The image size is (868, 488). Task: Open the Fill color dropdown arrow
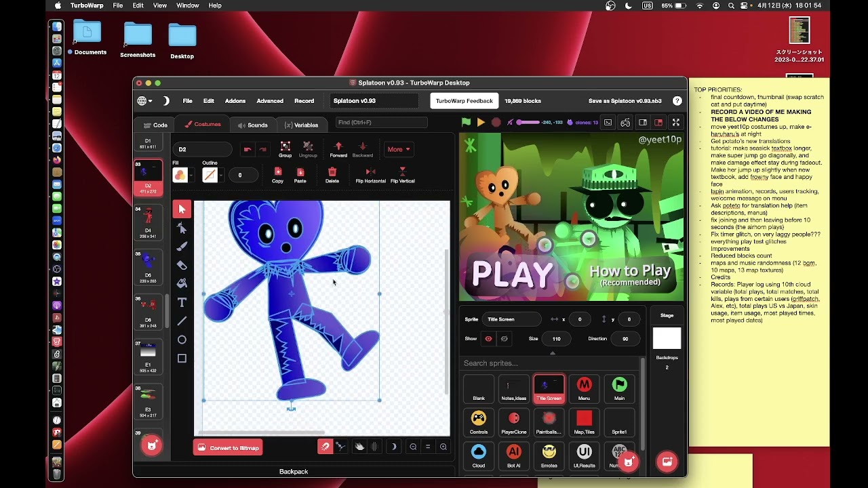tap(191, 176)
